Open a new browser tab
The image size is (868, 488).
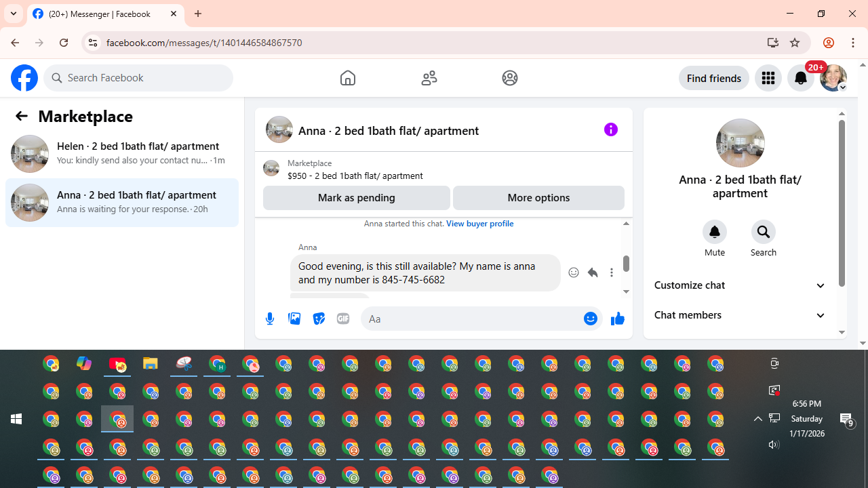point(198,14)
